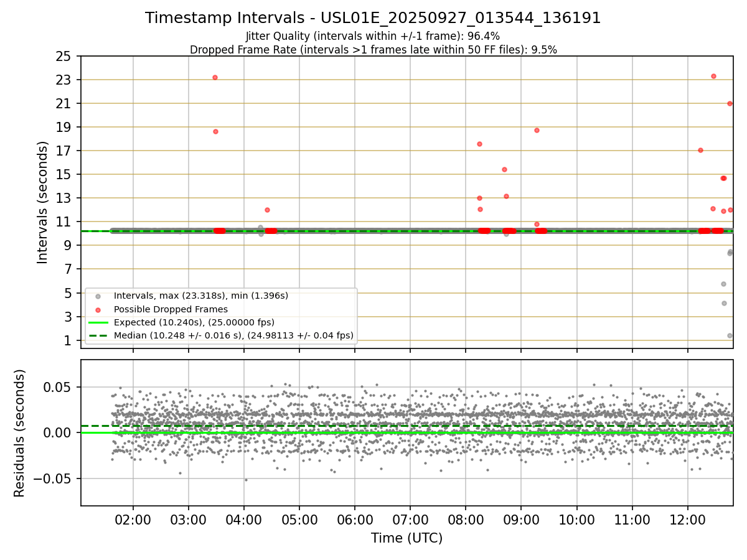Click the 7 tick on intervals axis
Image resolution: width=747 pixels, height=560 pixels.
(x=67, y=269)
